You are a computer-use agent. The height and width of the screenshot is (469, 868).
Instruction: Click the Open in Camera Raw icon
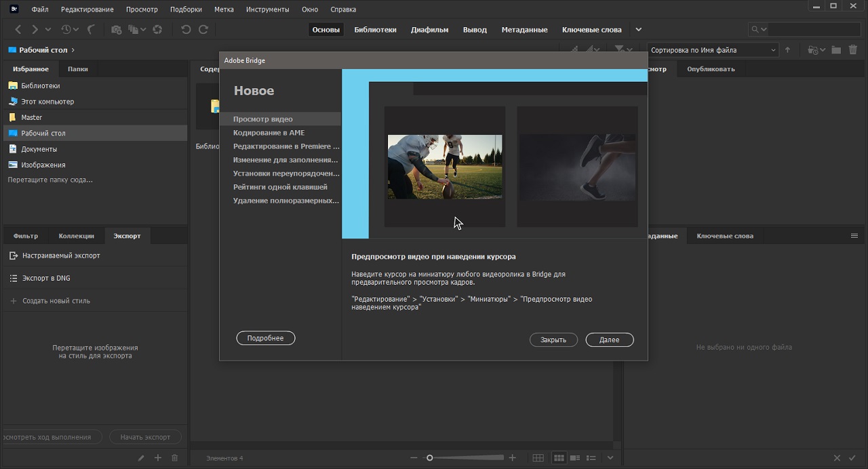tap(157, 30)
